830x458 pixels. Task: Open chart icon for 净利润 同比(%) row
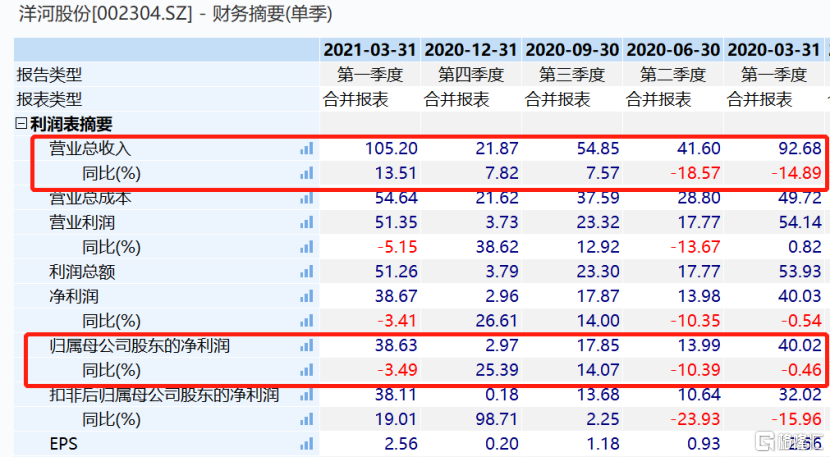coord(306,321)
